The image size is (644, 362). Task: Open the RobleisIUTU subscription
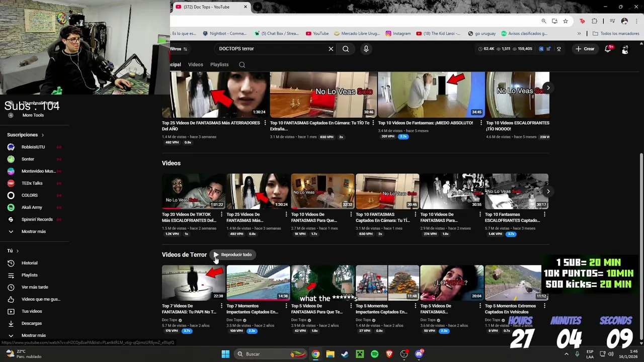34,147
